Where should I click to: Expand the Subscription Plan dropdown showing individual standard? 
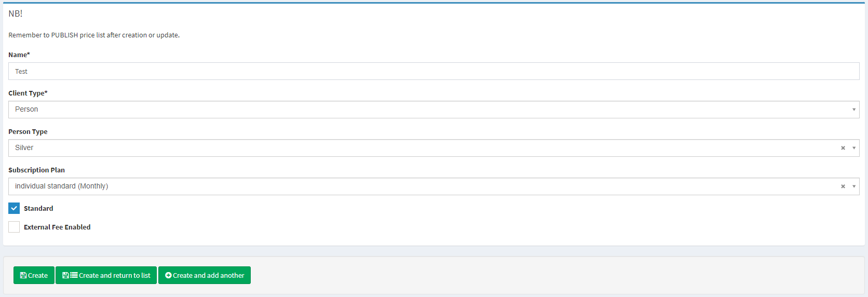pyautogui.click(x=415, y=186)
